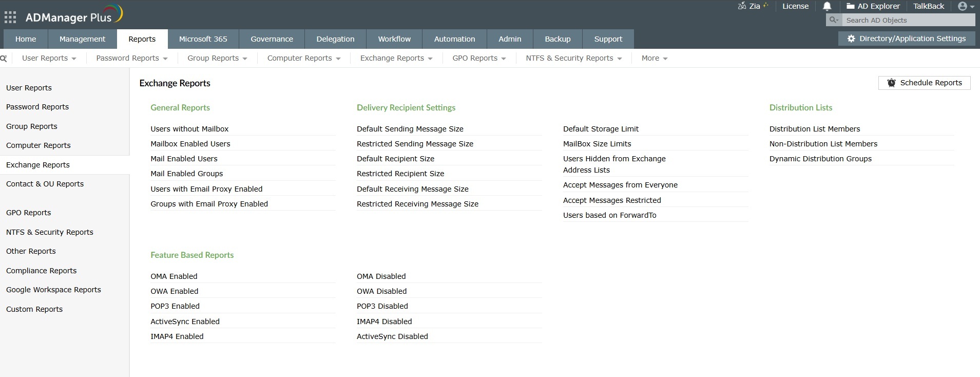The width and height of the screenshot is (980, 377).
Task: Open OWA Disabled report
Action: pos(382,291)
